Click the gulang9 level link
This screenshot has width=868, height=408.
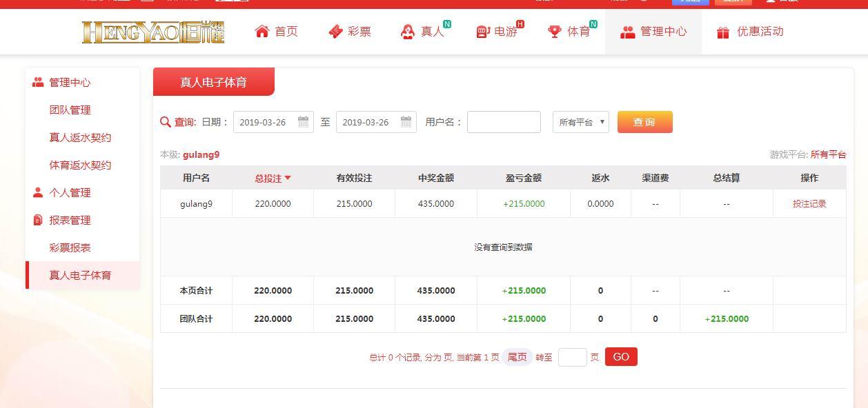point(201,155)
